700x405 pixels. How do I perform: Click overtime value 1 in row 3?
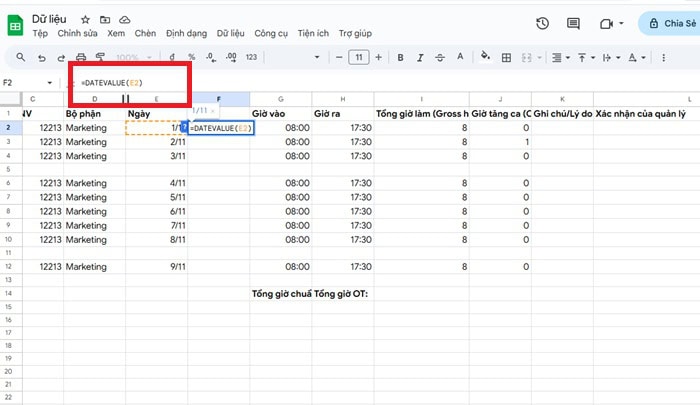click(500, 142)
